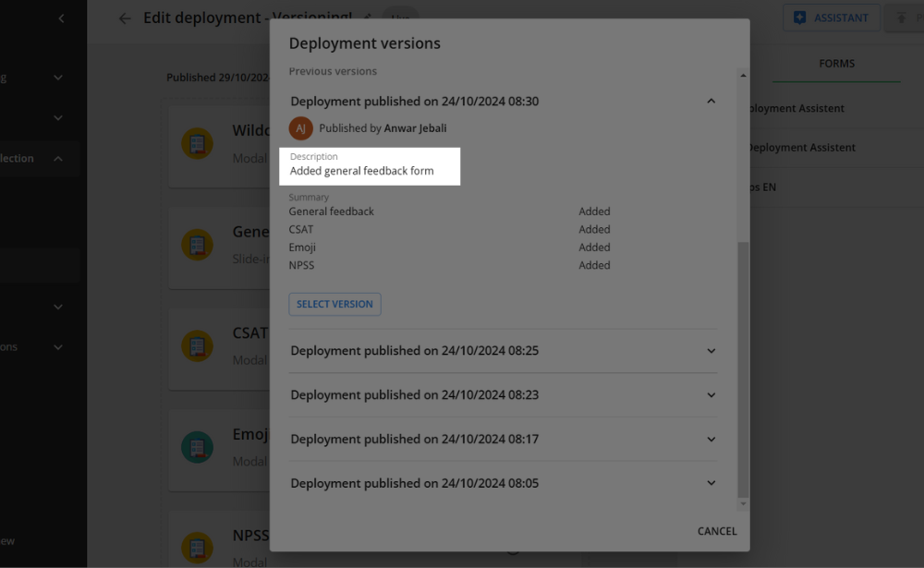Screen dimensions: 924x568
Task: Expand the deployment published on 24/10/2024 08:17
Action: 711,439
